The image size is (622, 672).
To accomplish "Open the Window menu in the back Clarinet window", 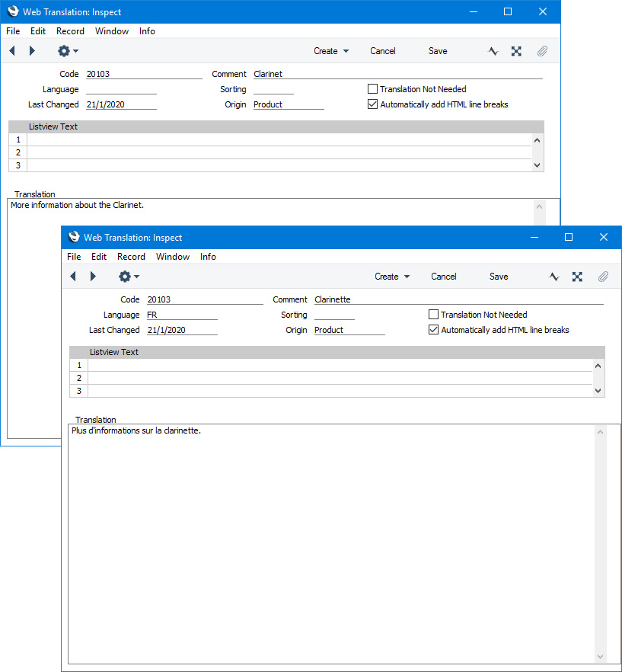I will (x=112, y=31).
